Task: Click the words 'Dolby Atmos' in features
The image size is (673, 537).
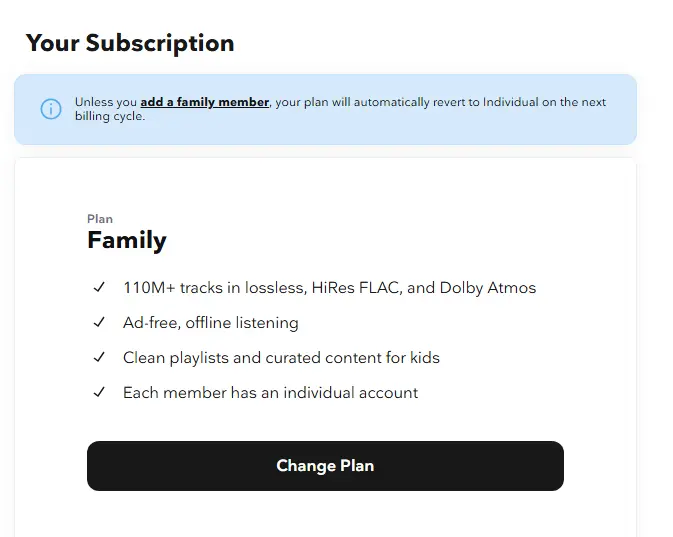Action: click(488, 288)
